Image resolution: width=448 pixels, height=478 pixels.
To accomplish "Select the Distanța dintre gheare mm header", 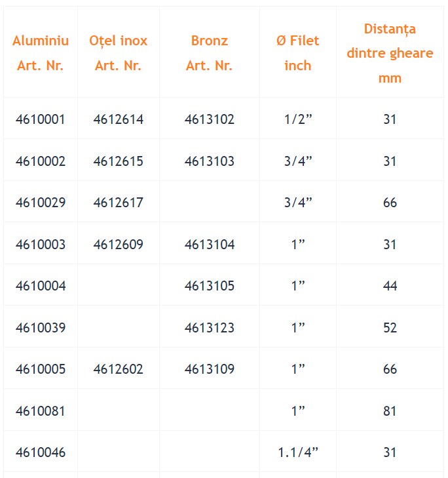I will tap(390, 53).
